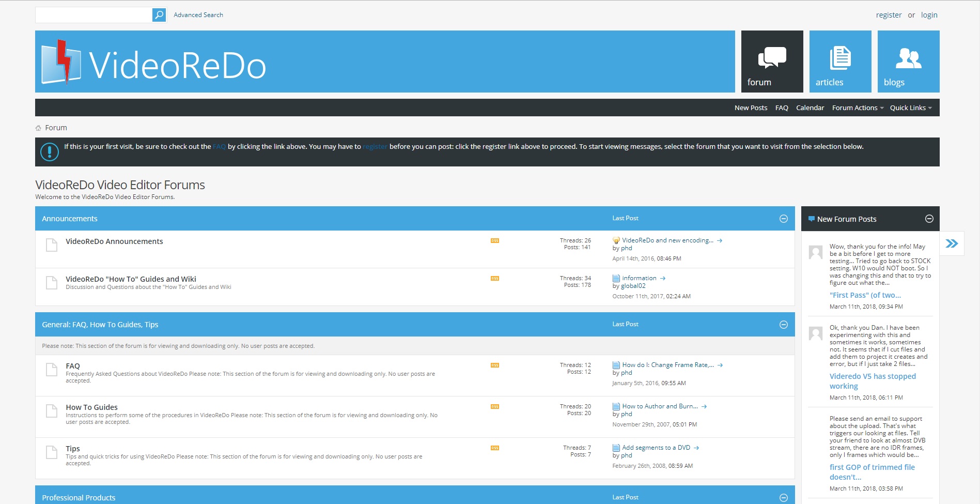The height and width of the screenshot is (504, 980).
Task: Click the search text field
Action: pos(94,15)
